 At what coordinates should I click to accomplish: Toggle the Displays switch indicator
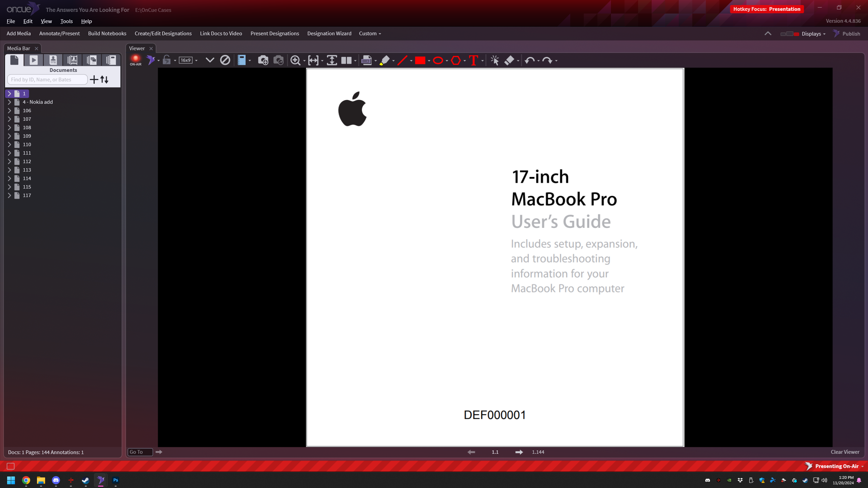pyautogui.click(x=790, y=34)
